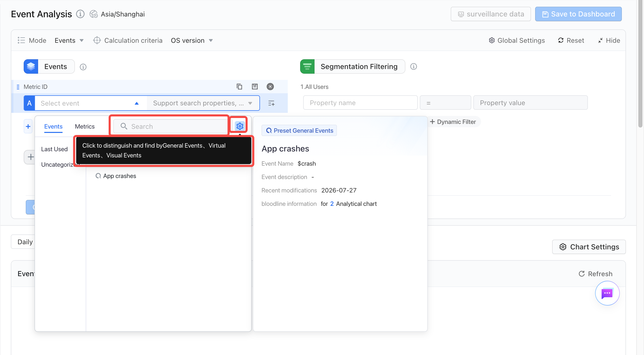
Task: Open Support search properties dropdown
Action: (x=203, y=103)
